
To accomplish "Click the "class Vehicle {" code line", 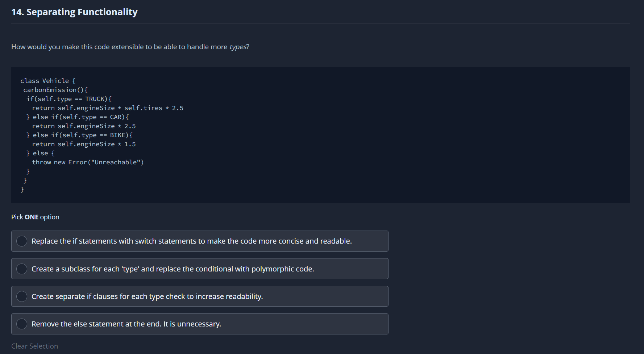I will pyautogui.click(x=48, y=81).
